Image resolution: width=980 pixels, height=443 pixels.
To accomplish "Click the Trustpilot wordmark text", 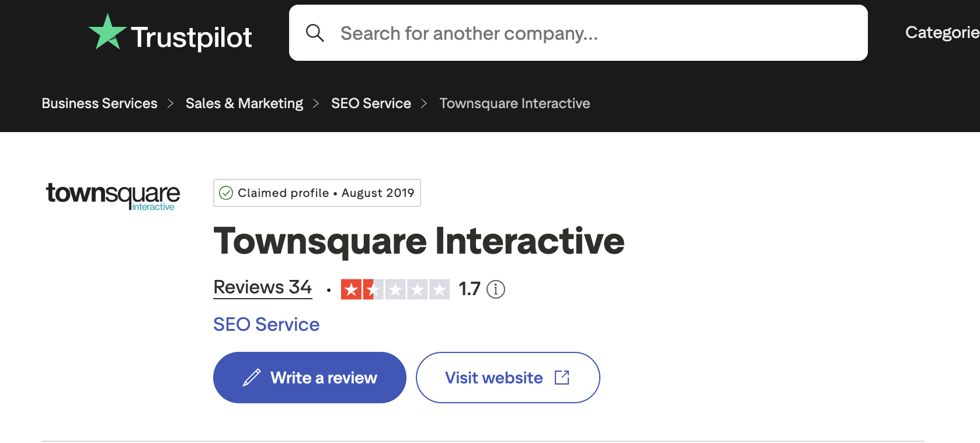I will pyautogui.click(x=192, y=37).
